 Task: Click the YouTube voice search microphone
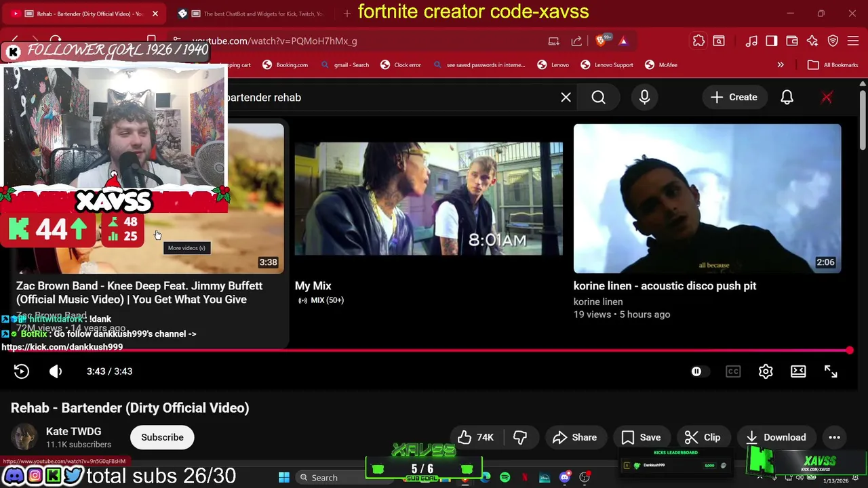(644, 98)
